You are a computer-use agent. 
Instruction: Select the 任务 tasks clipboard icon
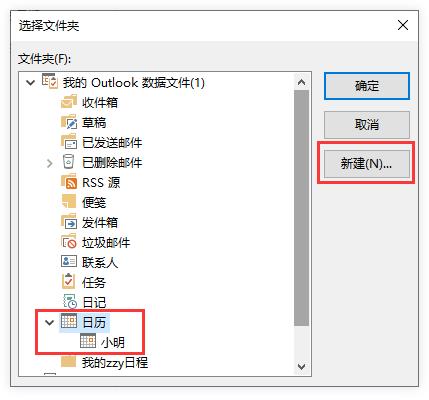tap(68, 281)
